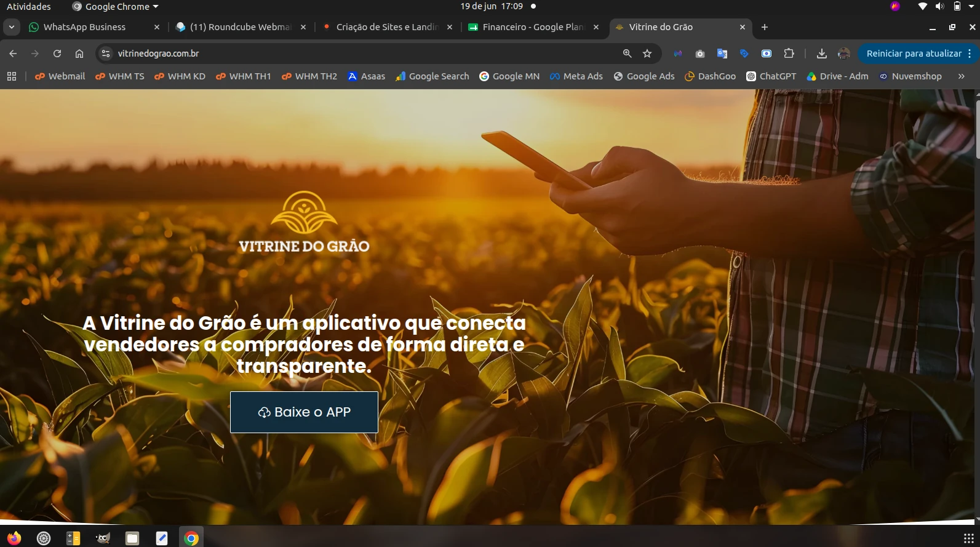Open the WHM TH1 bookmark
Viewport: 980px width, 547px height.
(244, 76)
